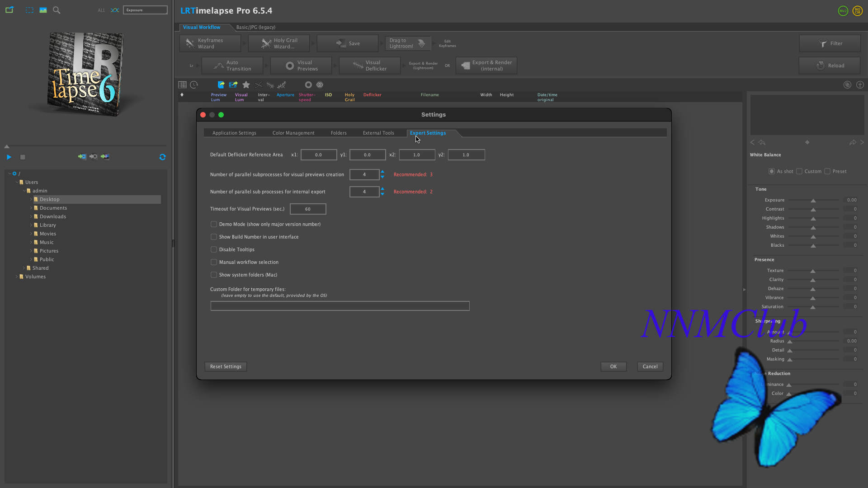Switch to the External Tools tab

click(378, 133)
